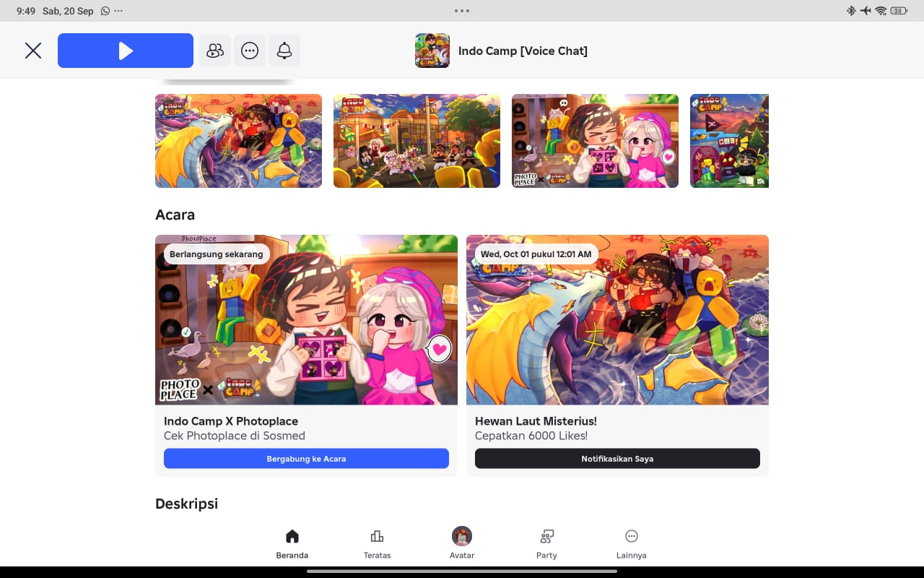Click the Hewan Laut Misterius! event title
Screen dimensions: 924x578
click(x=536, y=421)
